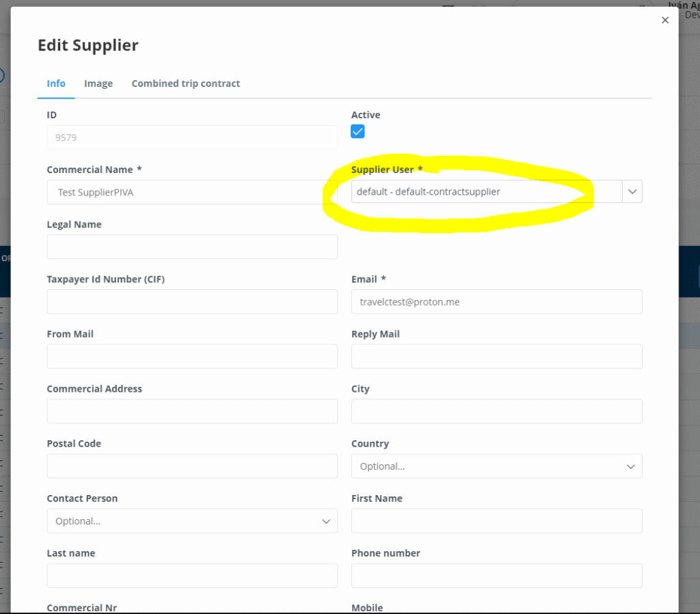
Task: Open the Combined trip contract tab
Action: 185,83
